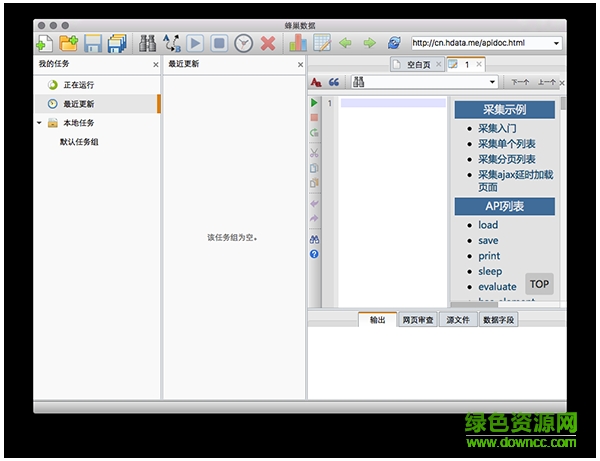Click the blue stop task button

[x=219, y=43]
